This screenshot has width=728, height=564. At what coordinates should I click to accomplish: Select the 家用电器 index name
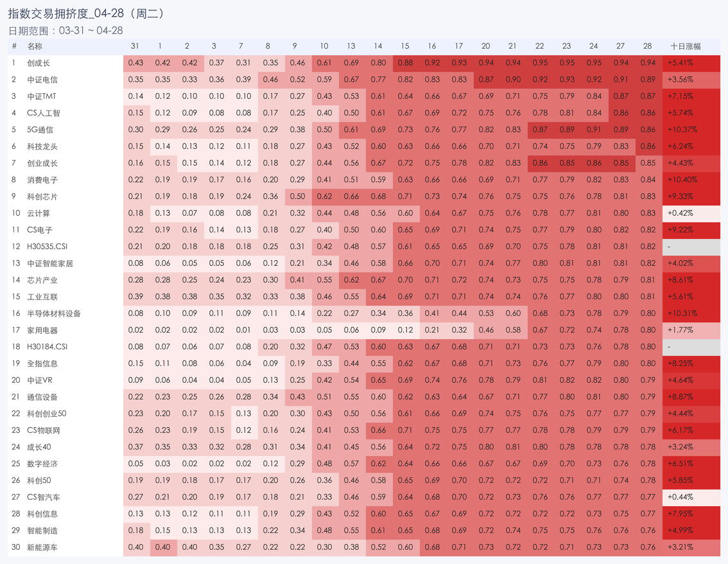[x=42, y=330]
